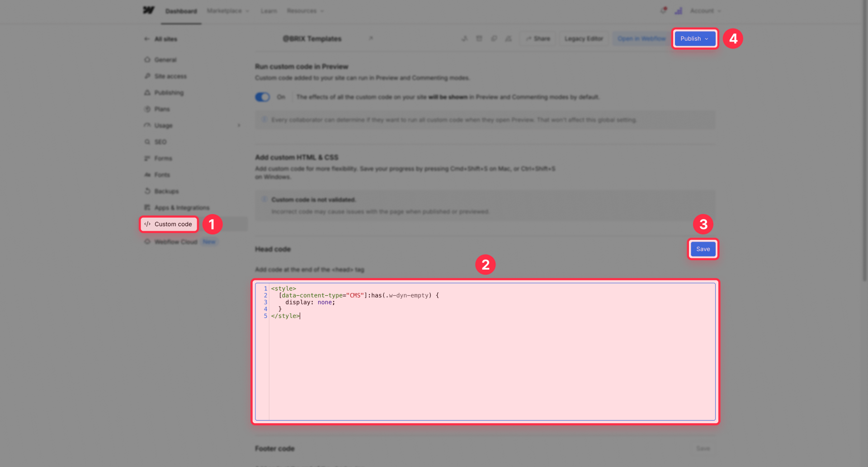Viewport: 868px width, 467px height.
Task: Open Apps & Integrations settings
Action: (182, 208)
